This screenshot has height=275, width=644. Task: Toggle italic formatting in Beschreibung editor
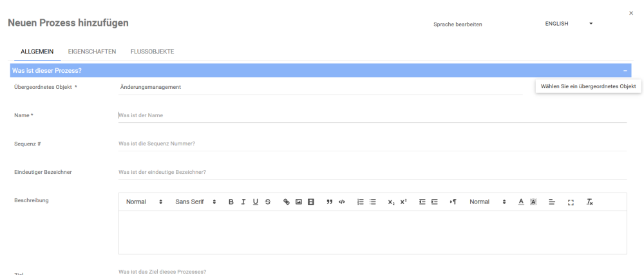pos(243,202)
